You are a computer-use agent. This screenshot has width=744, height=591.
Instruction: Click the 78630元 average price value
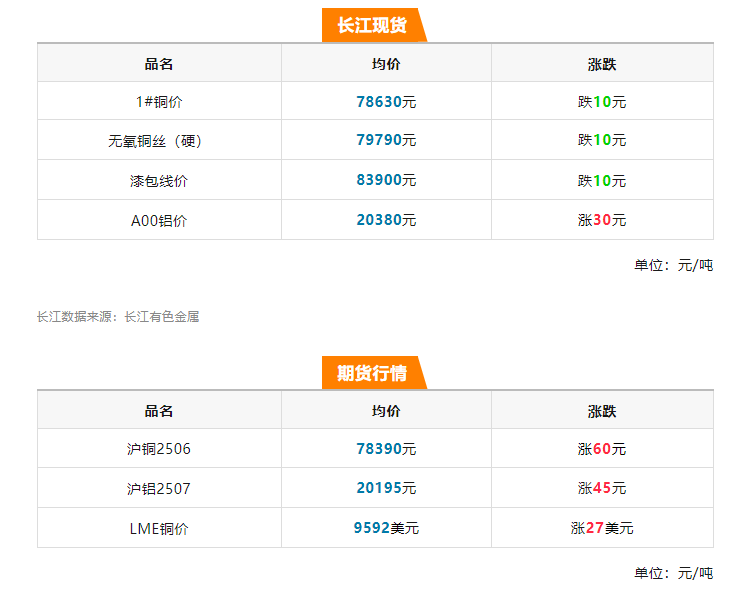386,102
